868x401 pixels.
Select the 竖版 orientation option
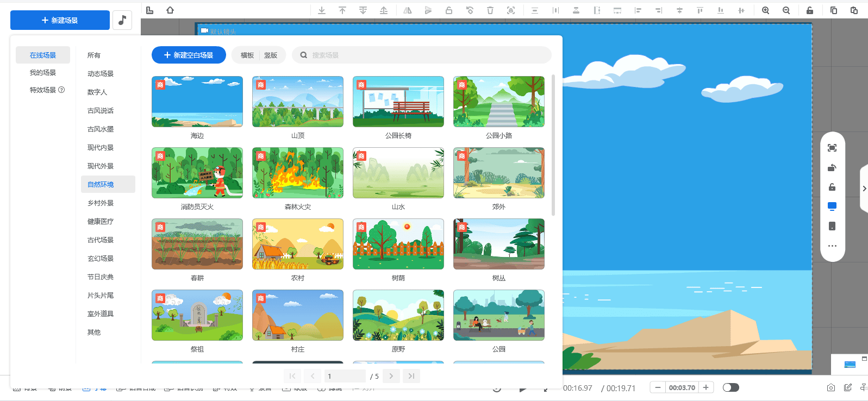[x=271, y=55]
